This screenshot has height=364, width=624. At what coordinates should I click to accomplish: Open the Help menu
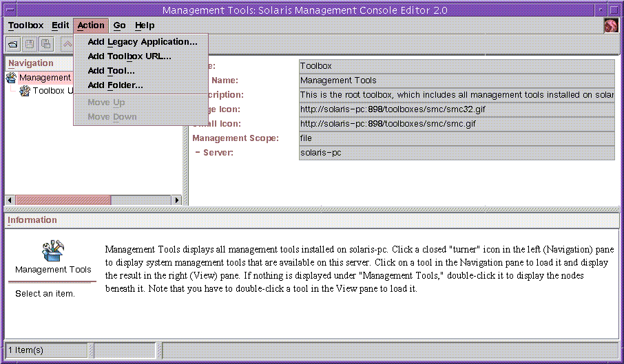(x=145, y=25)
